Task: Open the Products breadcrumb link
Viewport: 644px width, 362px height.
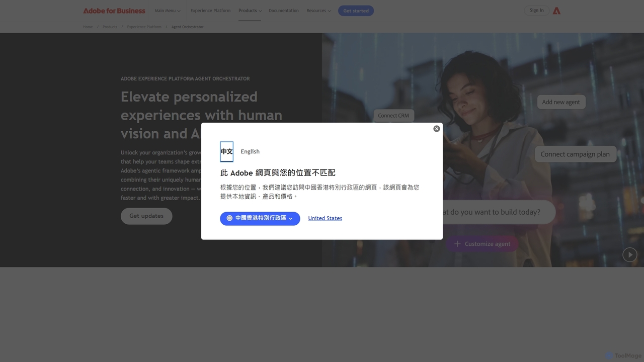Action: tap(110, 27)
